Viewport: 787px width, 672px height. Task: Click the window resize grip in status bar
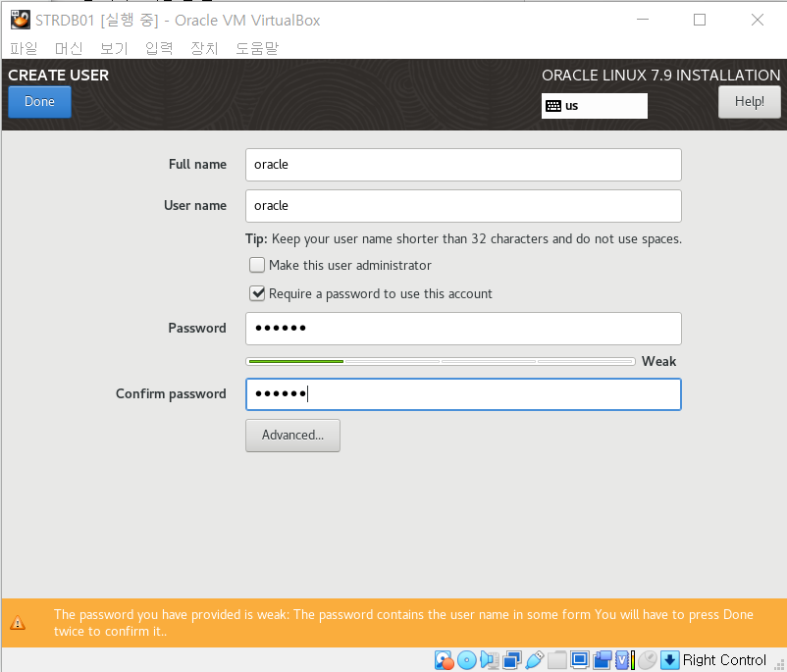(x=780, y=665)
